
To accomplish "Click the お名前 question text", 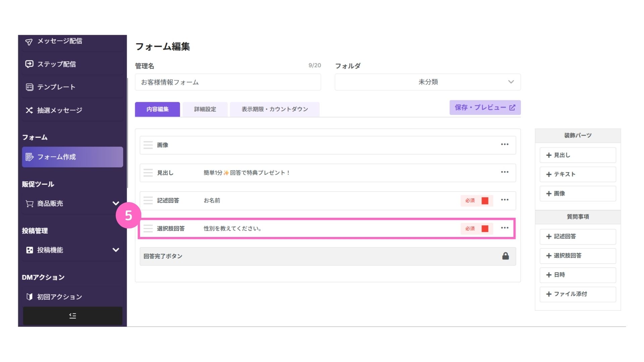I will click(212, 200).
